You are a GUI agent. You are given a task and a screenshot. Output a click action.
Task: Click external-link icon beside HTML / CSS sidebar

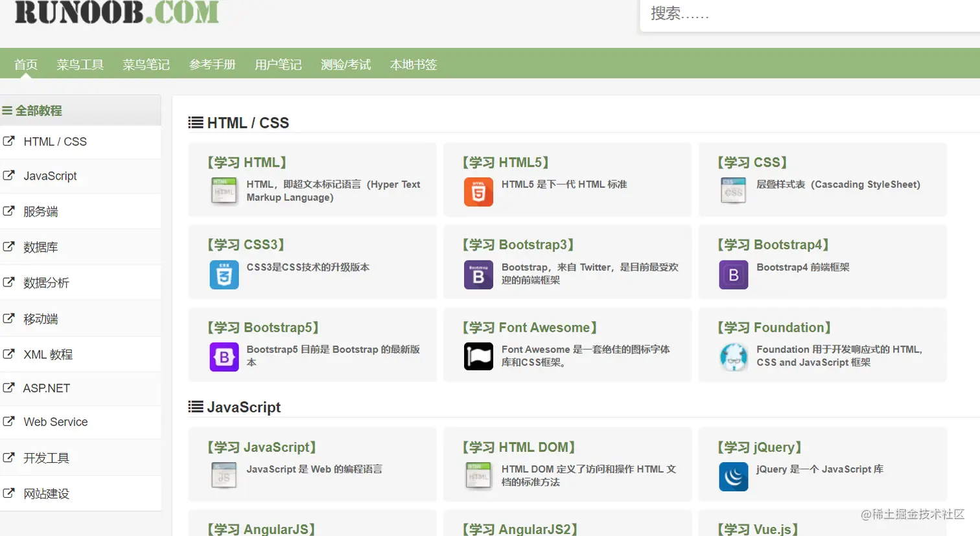pos(9,141)
